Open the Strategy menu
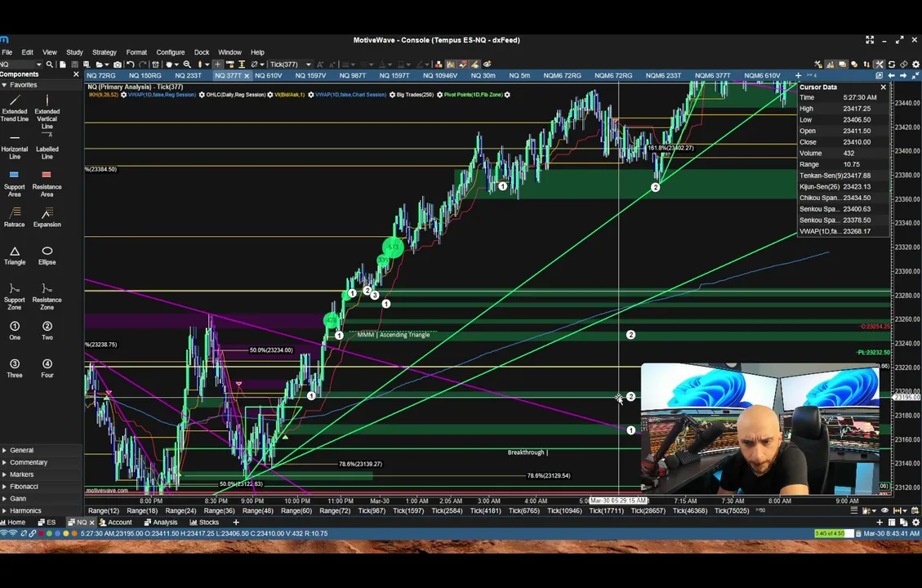Viewport: 922px width, 588px height. [104, 52]
